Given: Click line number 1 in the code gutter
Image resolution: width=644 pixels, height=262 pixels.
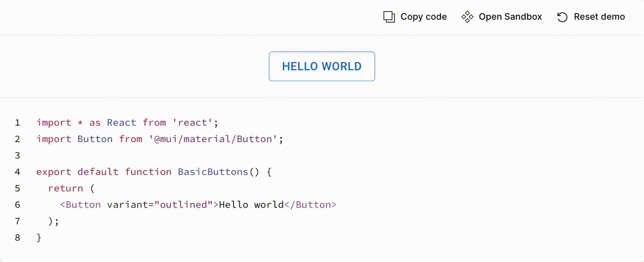Looking at the screenshot, I should tap(18, 122).
